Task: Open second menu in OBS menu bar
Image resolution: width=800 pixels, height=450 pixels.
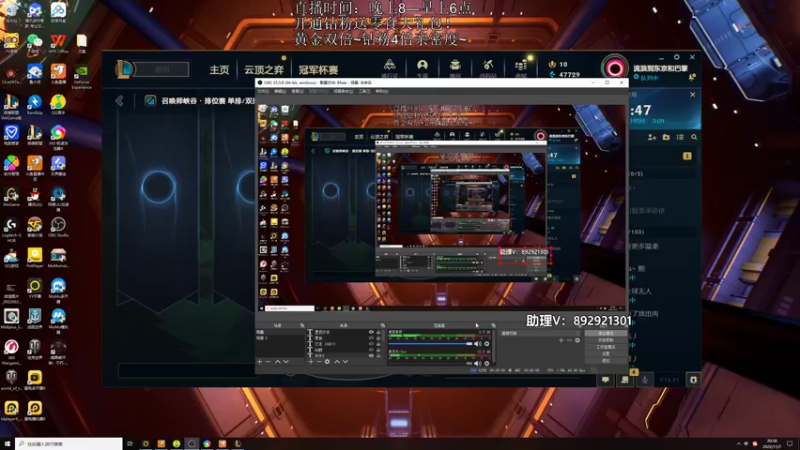Action: [x=280, y=91]
